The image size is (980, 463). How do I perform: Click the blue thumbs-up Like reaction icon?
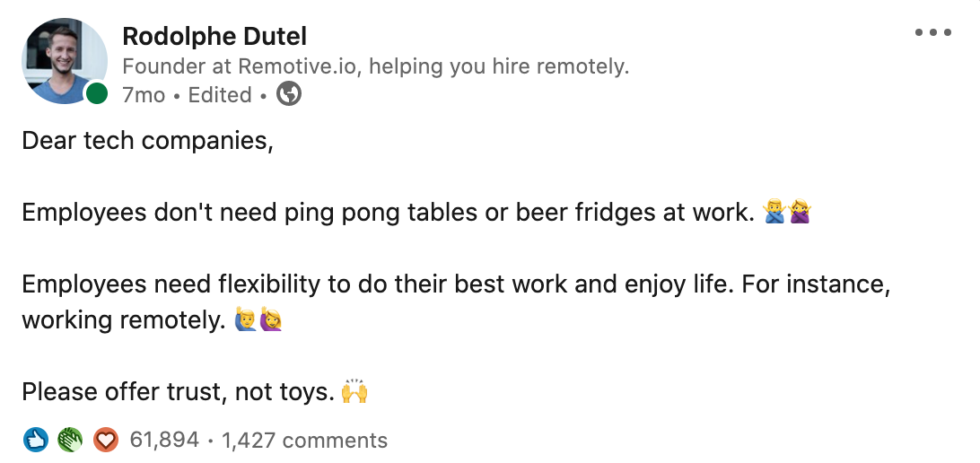click(x=35, y=440)
